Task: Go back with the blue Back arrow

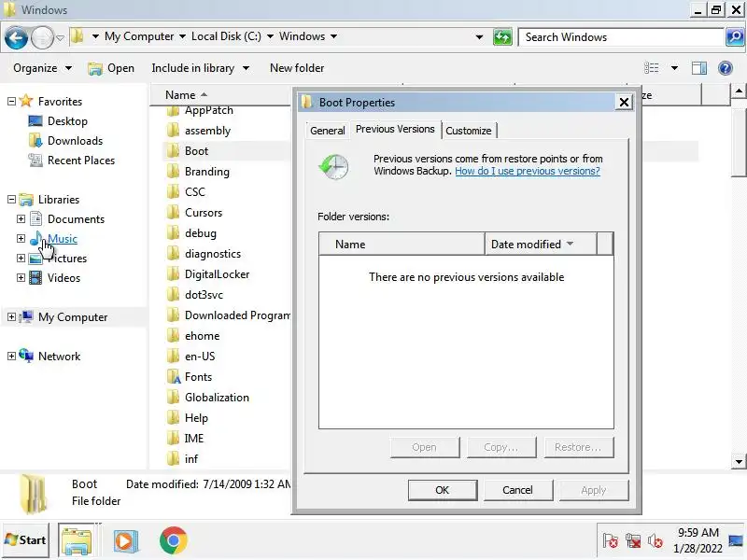Action: (x=16, y=37)
